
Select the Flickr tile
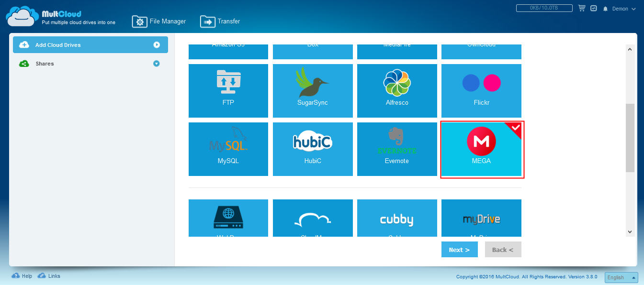tap(481, 91)
